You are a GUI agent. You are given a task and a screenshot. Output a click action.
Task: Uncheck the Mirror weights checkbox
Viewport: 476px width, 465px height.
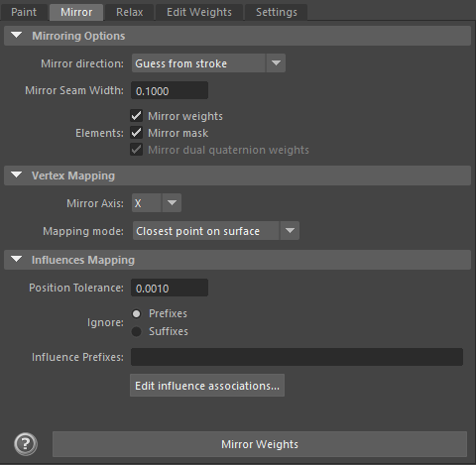click(136, 116)
